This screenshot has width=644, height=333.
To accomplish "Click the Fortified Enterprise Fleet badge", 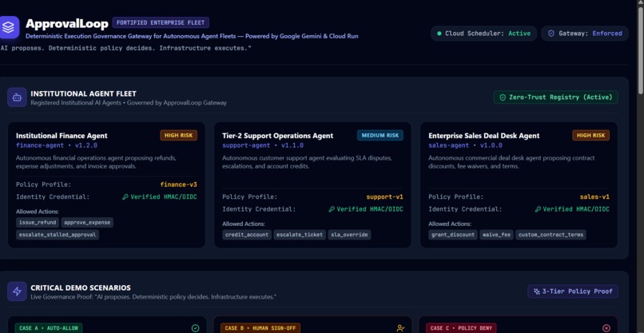I will coord(161,22).
